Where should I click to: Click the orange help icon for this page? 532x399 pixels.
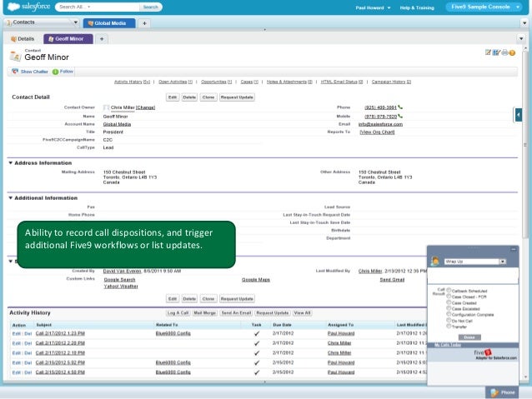click(512, 52)
